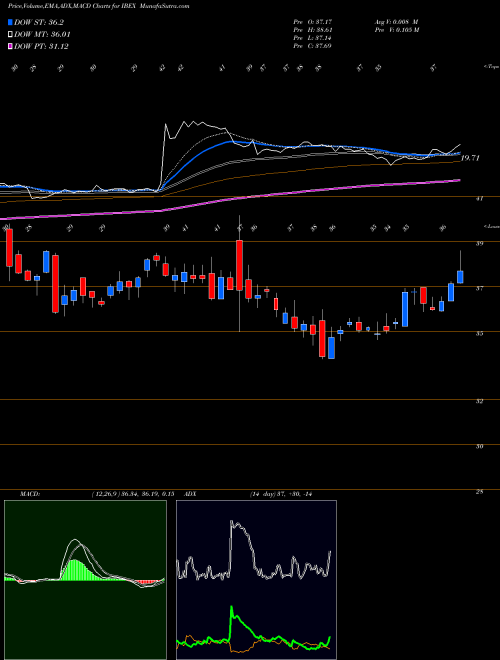Click the 35 price axis label

point(479,333)
